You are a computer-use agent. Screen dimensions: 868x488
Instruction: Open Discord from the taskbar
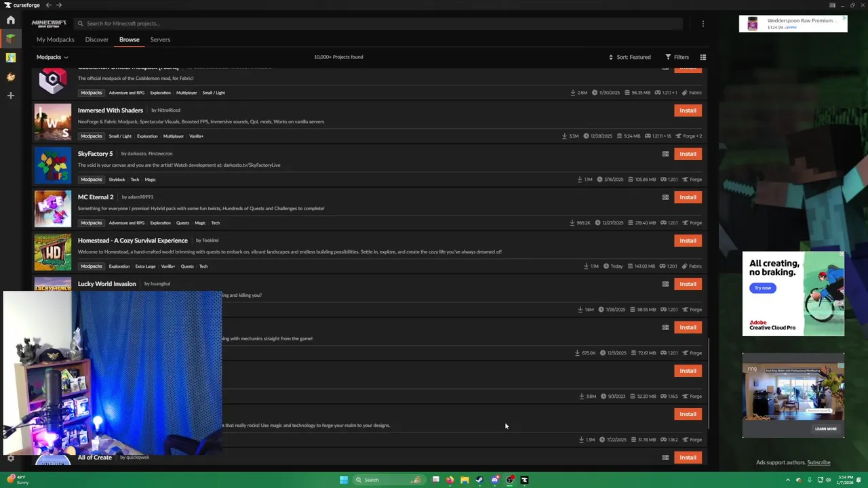click(x=495, y=480)
